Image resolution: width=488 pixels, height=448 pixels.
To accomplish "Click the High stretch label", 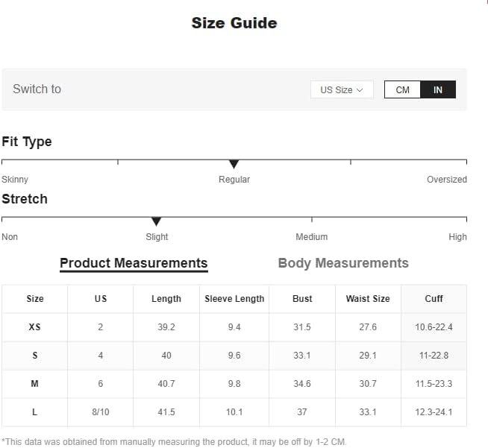I will (x=457, y=237).
